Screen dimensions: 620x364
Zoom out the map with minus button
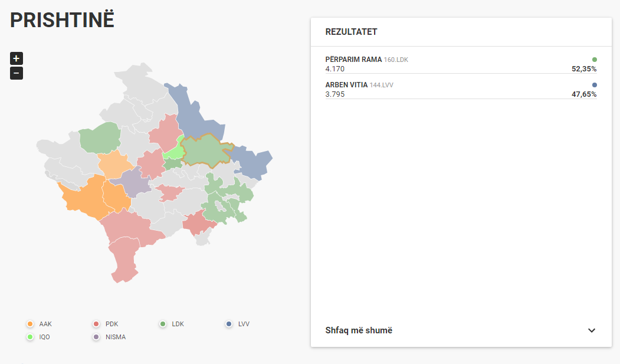pyautogui.click(x=16, y=73)
